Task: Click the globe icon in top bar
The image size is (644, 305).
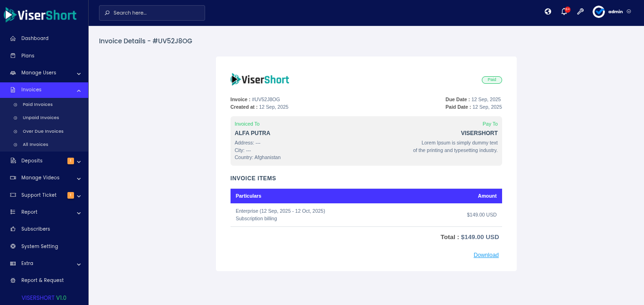Action: [548, 12]
